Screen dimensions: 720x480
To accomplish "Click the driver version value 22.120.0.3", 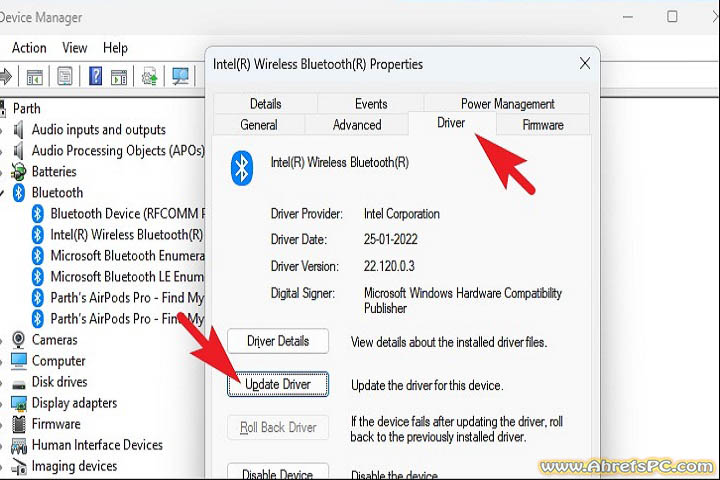I will [389, 266].
